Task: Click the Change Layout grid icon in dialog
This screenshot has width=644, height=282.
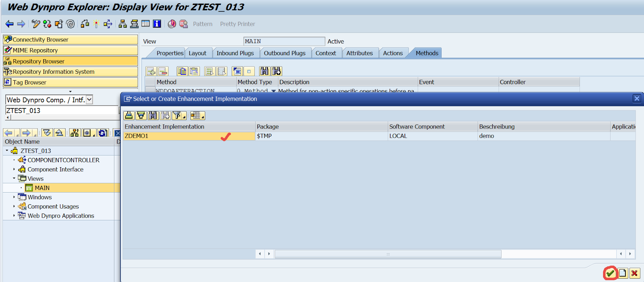Action: (197, 116)
